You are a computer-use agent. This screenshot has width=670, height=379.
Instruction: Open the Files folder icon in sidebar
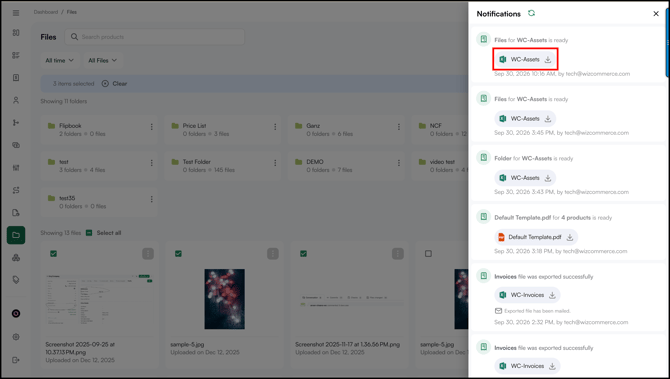tap(16, 235)
